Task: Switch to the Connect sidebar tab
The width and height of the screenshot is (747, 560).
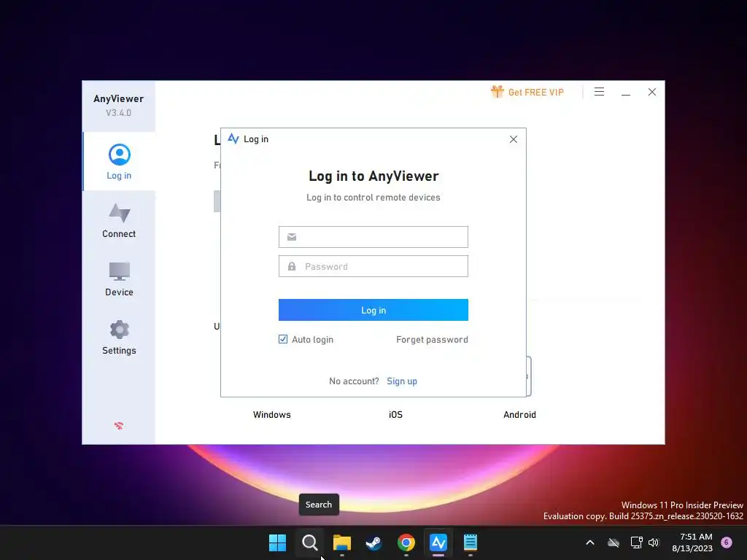Action: pyautogui.click(x=119, y=220)
